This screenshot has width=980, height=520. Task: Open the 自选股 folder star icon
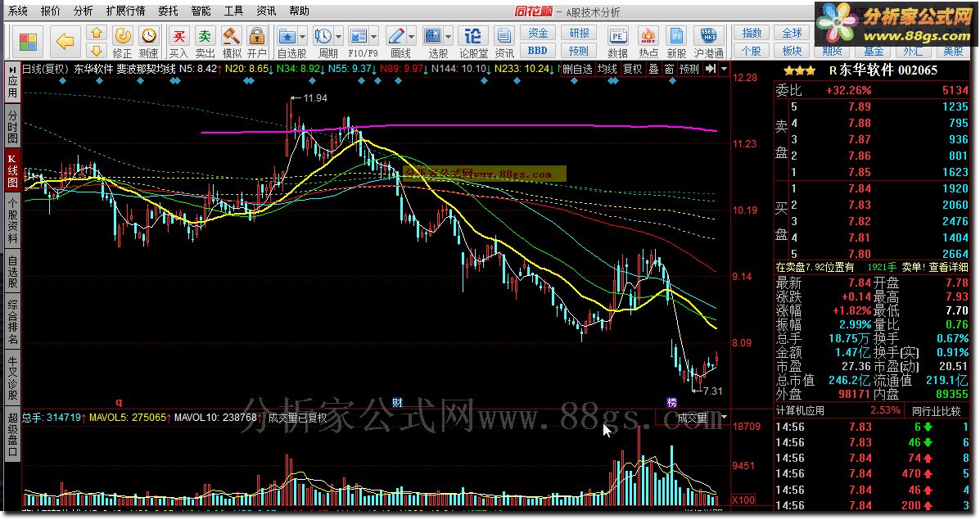(x=287, y=36)
